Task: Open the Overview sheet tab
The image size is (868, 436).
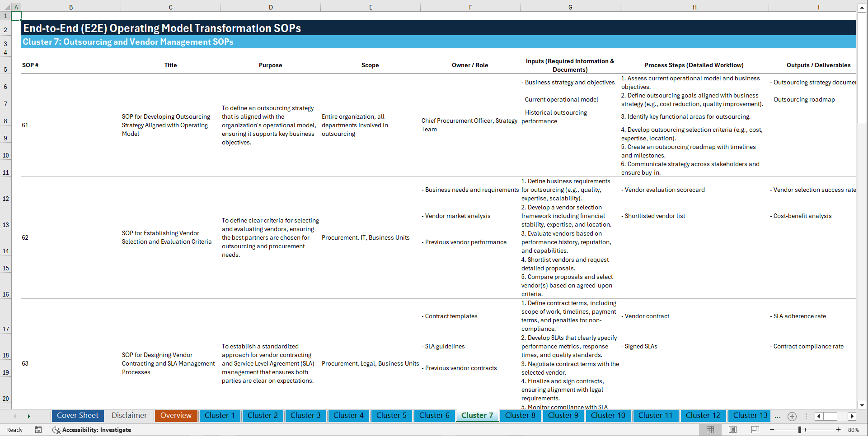Action: tap(176, 416)
